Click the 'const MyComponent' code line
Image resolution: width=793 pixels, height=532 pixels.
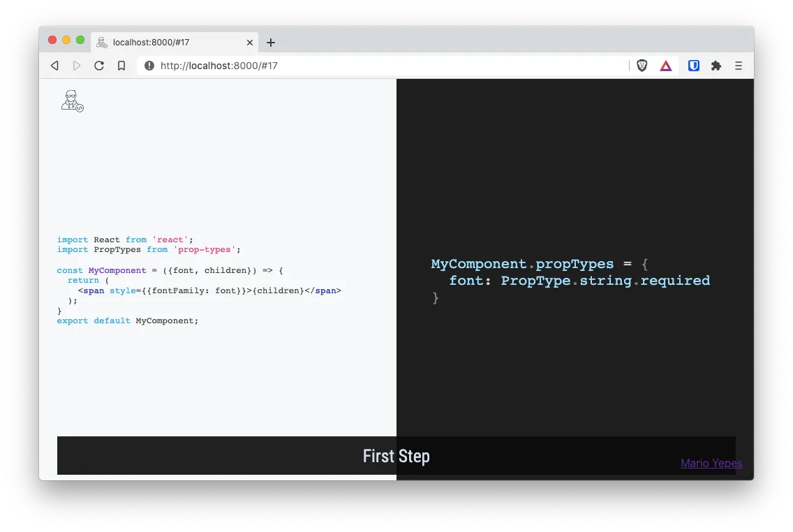[170, 271]
